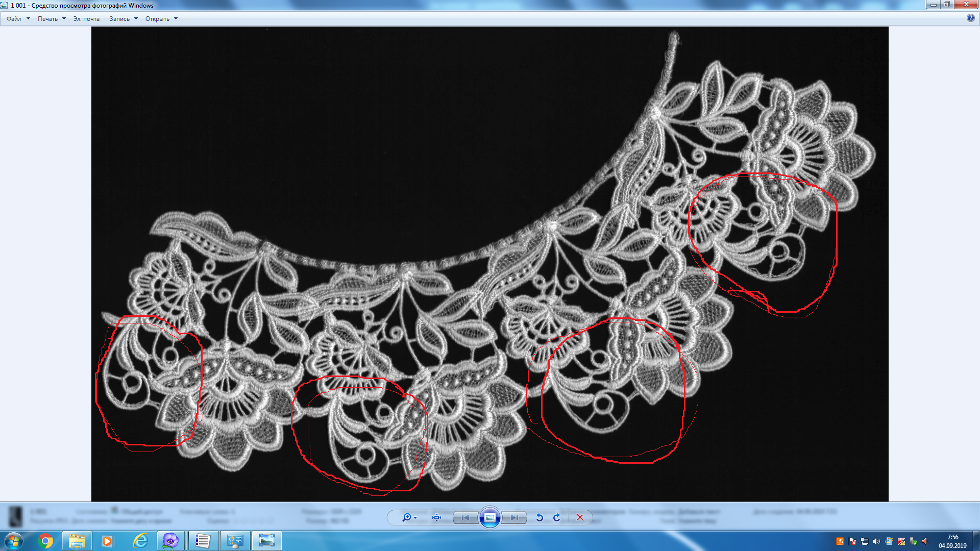The image size is (980, 551).
Task: Rotate the image clockwise
Action: tap(557, 517)
